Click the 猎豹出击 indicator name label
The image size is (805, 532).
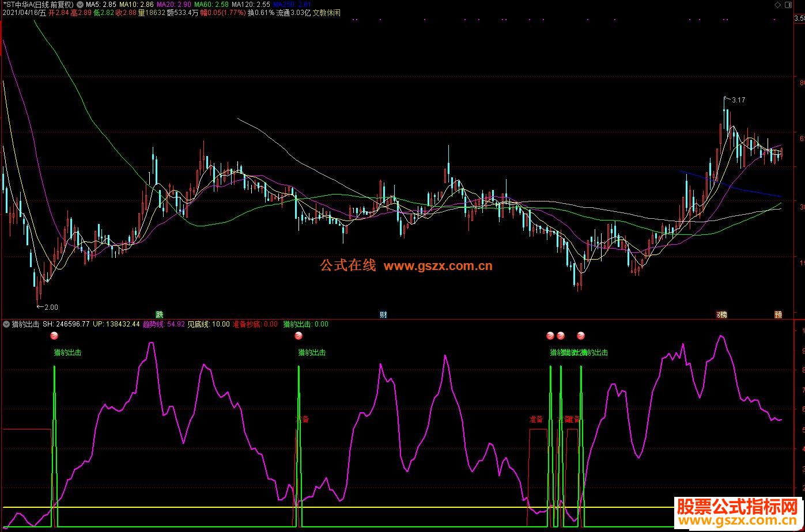(x=25, y=324)
